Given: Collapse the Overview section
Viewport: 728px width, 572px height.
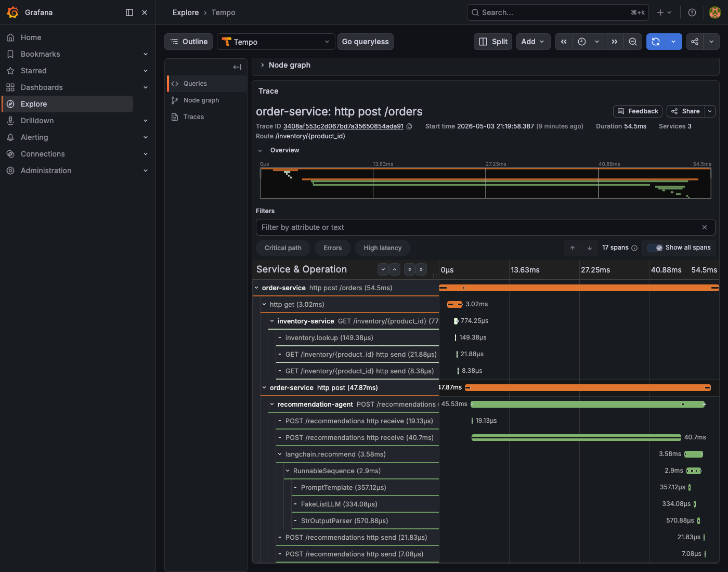Looking at the screenshot, I should pos(260,150).
